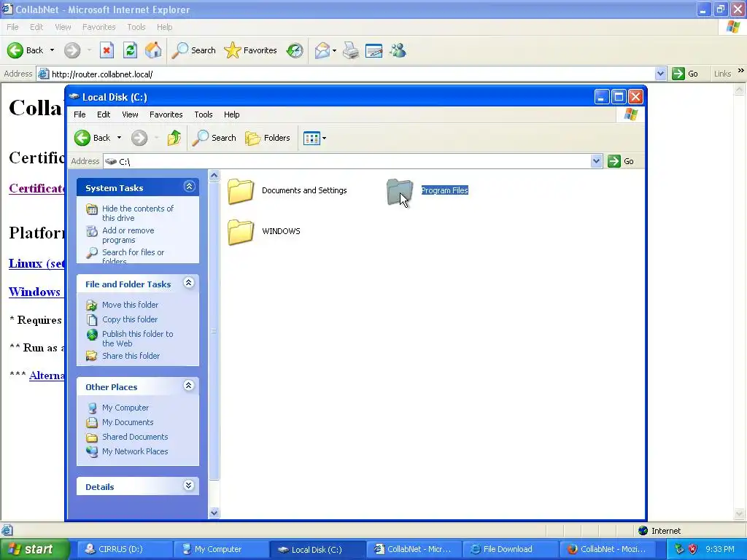Open Favorites menu in Local Disk window
Image resolution: width=747 pixels, height=560 pixels.
(166, 114)
